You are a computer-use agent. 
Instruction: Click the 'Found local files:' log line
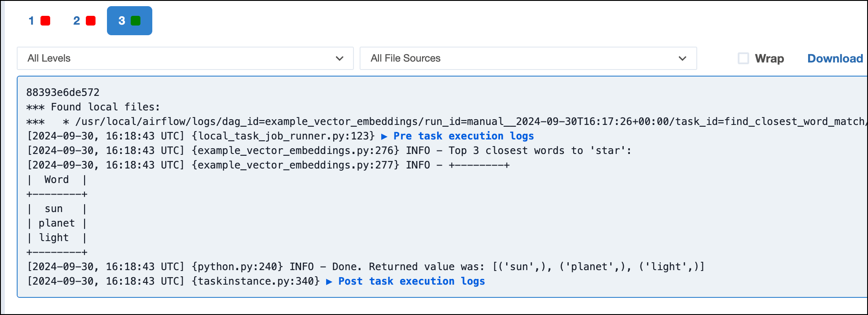[x=93, y=107]
